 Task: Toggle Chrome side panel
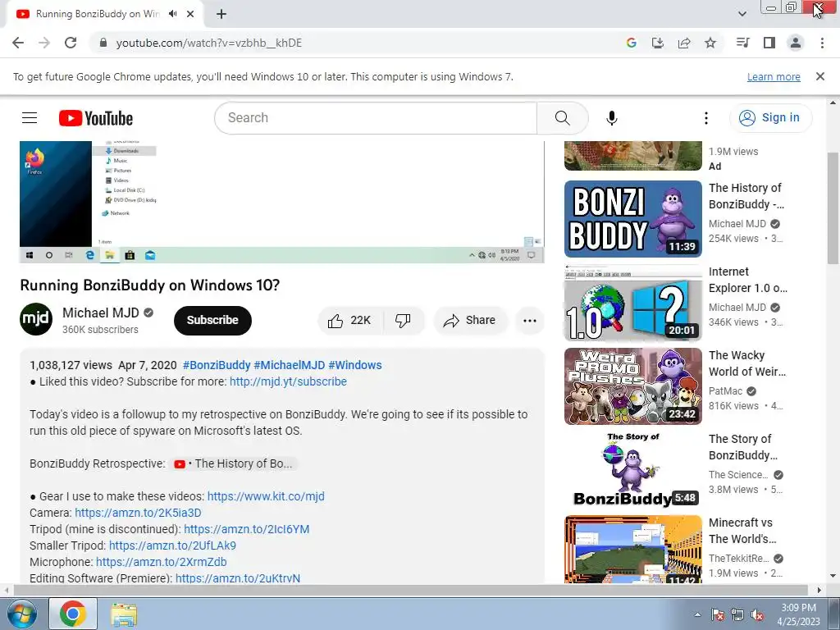[x=769, y=43]
